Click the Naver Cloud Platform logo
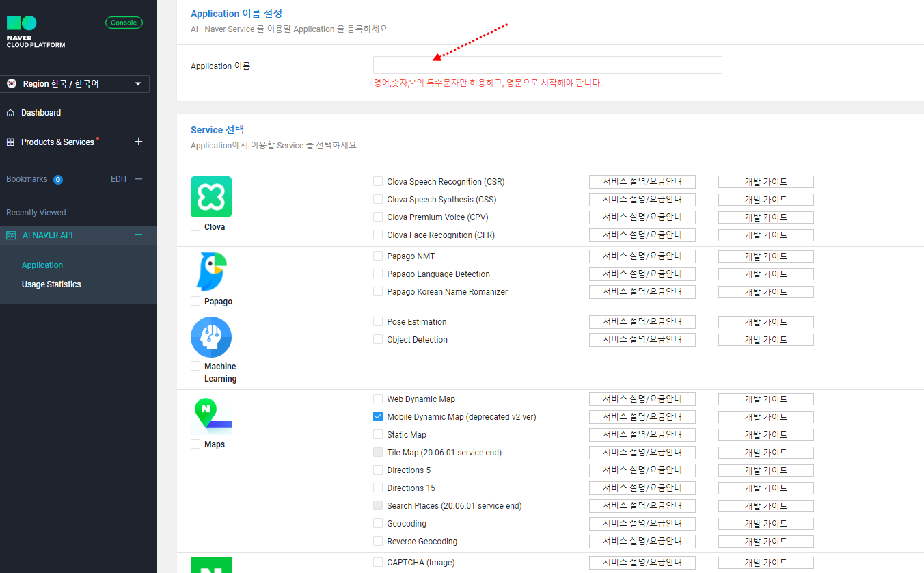Image resolution: width=924 pixels, height=573 pixels. coord(36,32)
